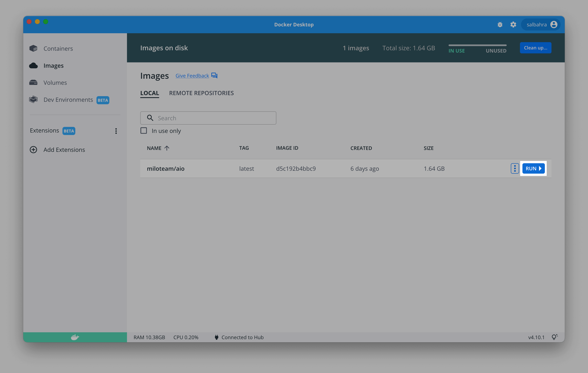Click the UNUSED legend label
Image resolution: width=588 pixels, height=373 pixels.
[496, 51]
